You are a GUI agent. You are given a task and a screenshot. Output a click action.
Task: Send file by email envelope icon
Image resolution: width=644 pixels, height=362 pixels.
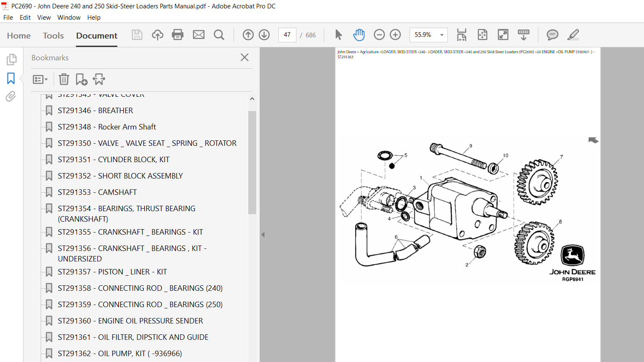[x=199, y=35]
